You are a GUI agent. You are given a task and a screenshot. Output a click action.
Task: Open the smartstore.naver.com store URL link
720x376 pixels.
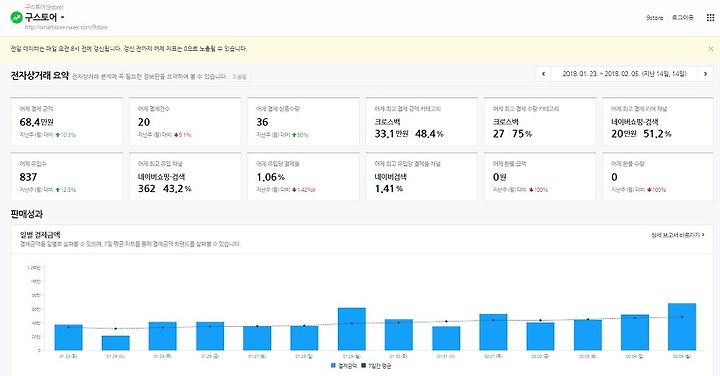(x=66, y=28)
